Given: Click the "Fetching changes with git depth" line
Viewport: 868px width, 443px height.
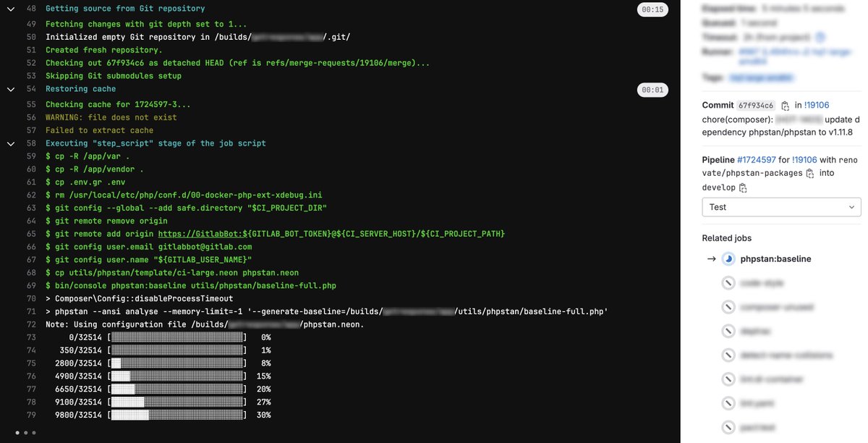Looking at the screenshot, I should (145, 24).
